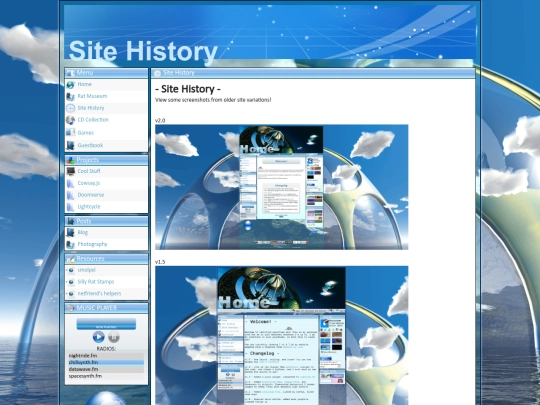Select the chillsynth.fm radio station

pyautogui.click(x=106, y=362)
